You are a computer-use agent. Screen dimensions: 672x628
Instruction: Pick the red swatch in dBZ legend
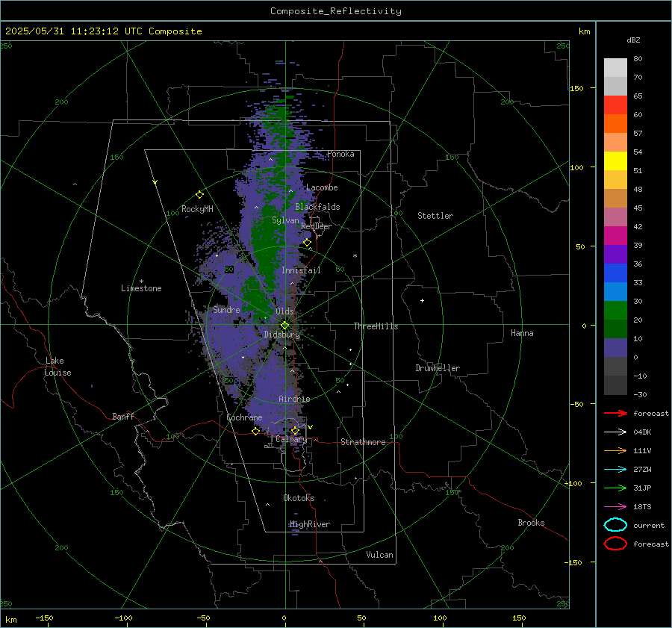click(x=615, y=105)
